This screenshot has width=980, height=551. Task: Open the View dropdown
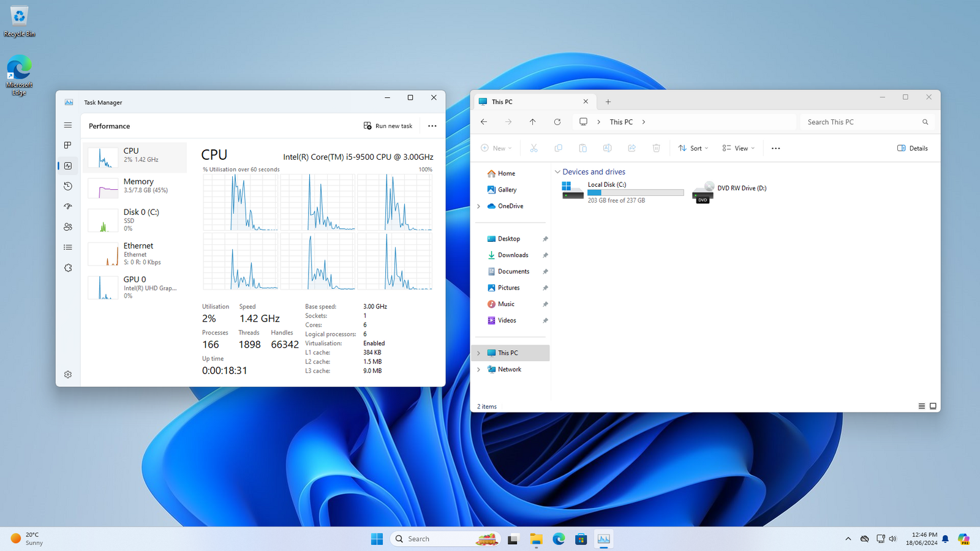click(x=738, y=148)
